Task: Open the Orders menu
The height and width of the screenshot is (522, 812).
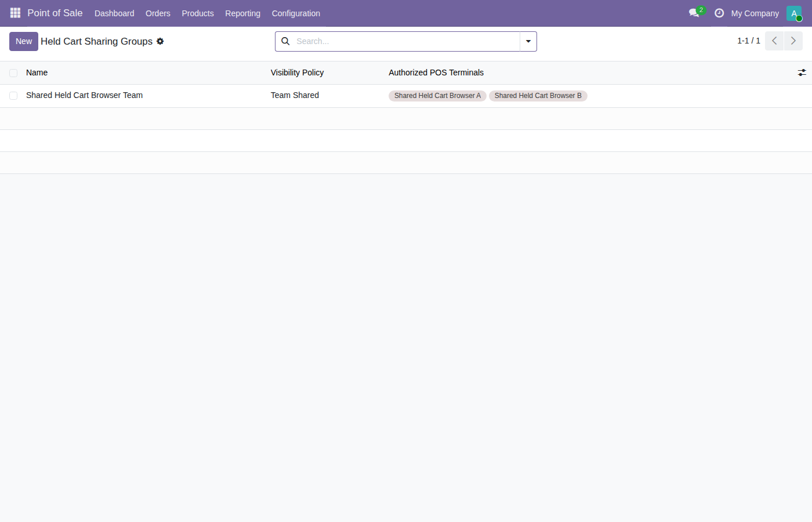Action: (158, 13)
